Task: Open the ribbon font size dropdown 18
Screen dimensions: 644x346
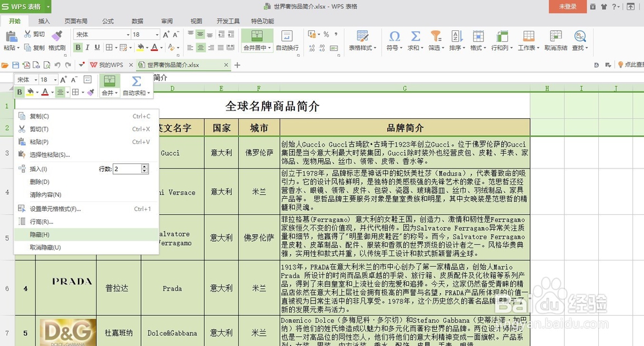Action: 157,35
